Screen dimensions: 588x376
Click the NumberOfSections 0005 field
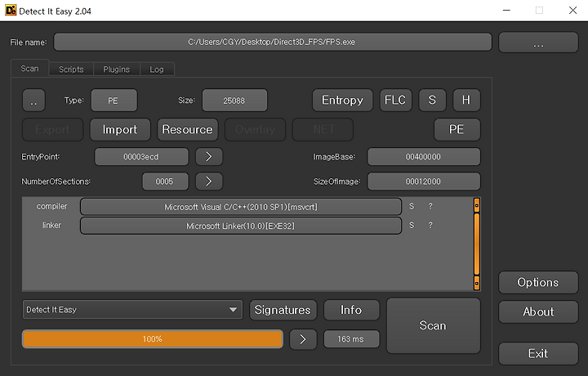click(x=165, y=181)
